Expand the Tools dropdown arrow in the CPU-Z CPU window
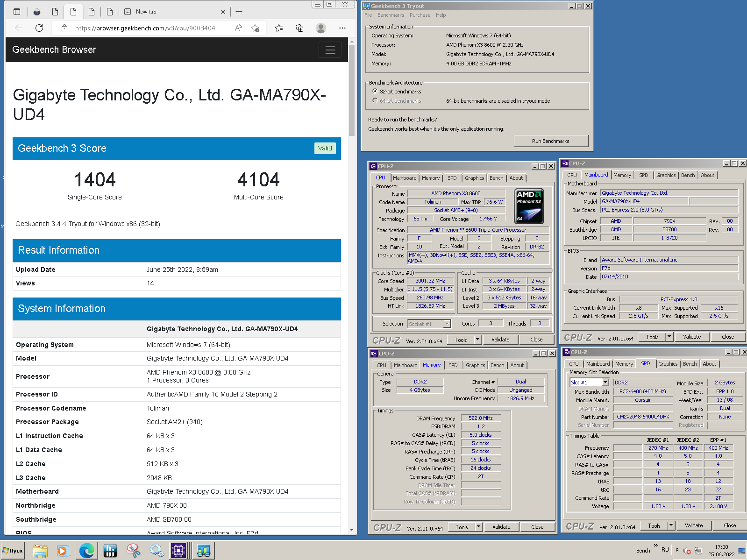Screen dimensions: 747x560 tap(477, 340)
